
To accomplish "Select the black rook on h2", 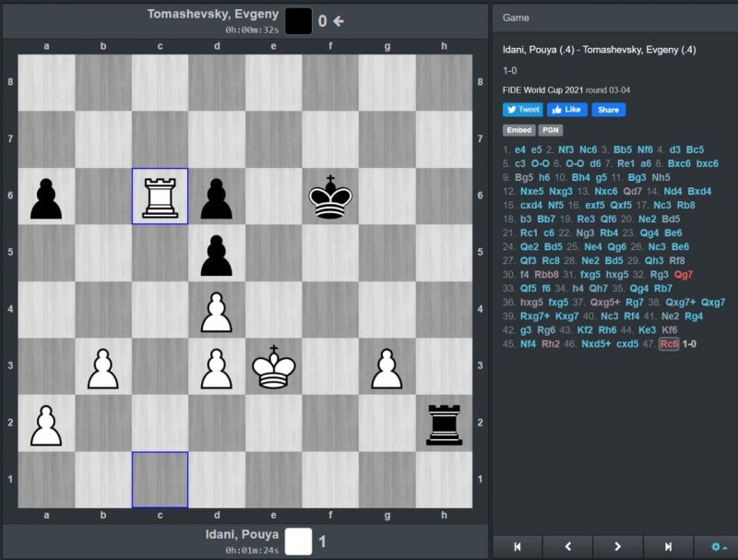I will (444, 423).
